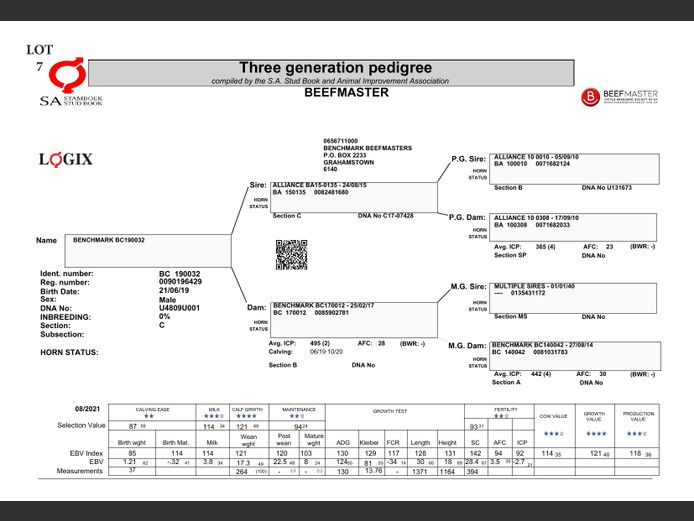
Task: Click the QR code in the pedigree
Action: pyautogui.click(x=290, y=255)
